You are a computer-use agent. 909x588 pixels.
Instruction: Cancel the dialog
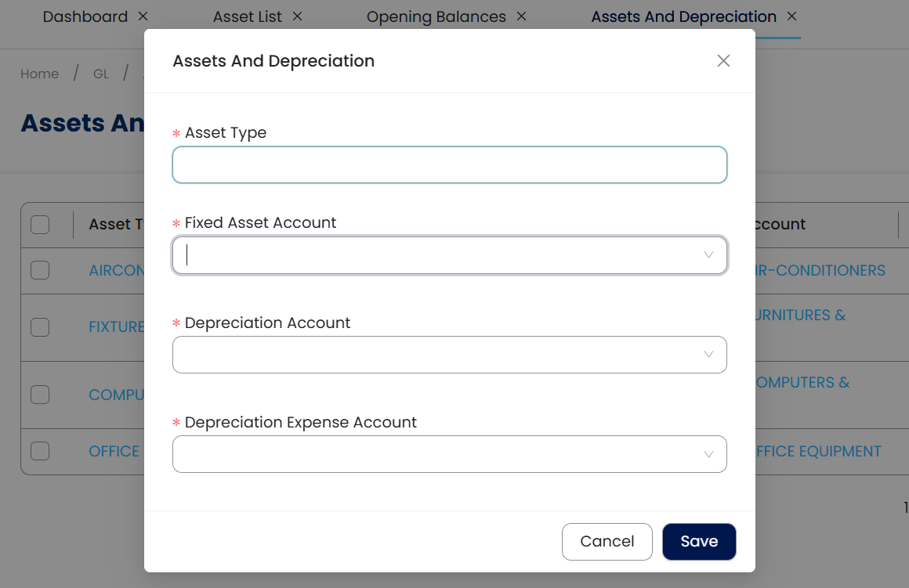(x=607, y=542)
